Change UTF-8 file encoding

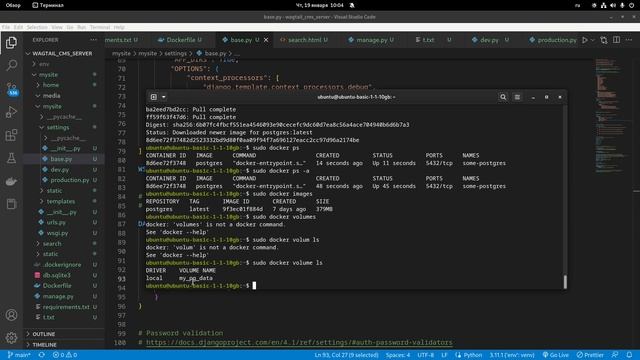click(x=425, y=355)
